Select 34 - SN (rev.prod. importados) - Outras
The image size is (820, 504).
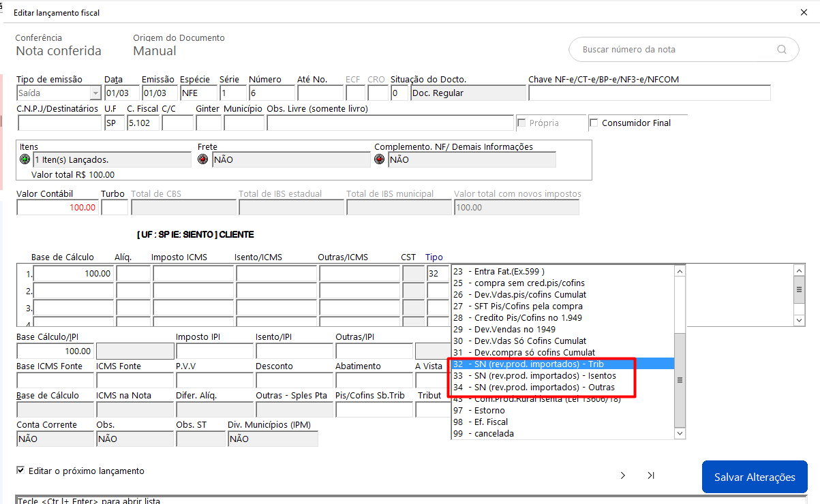tap(563, 387)
